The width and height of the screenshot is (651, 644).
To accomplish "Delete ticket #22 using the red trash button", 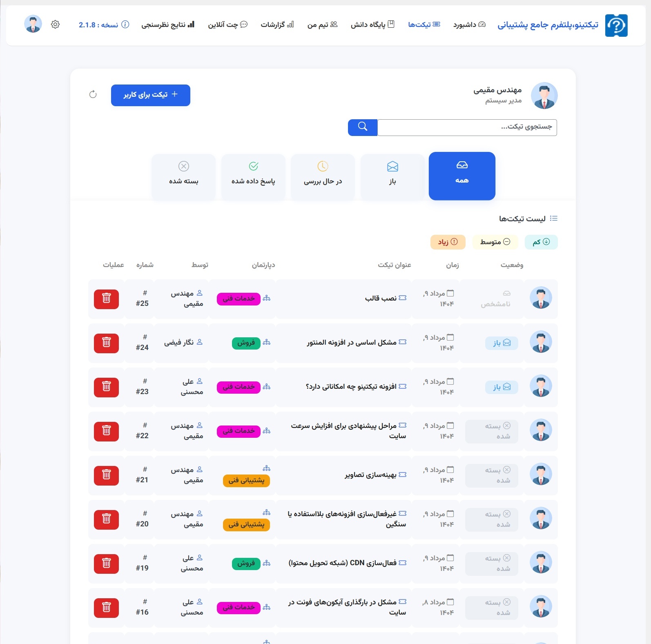I will [x=106, y=431].
